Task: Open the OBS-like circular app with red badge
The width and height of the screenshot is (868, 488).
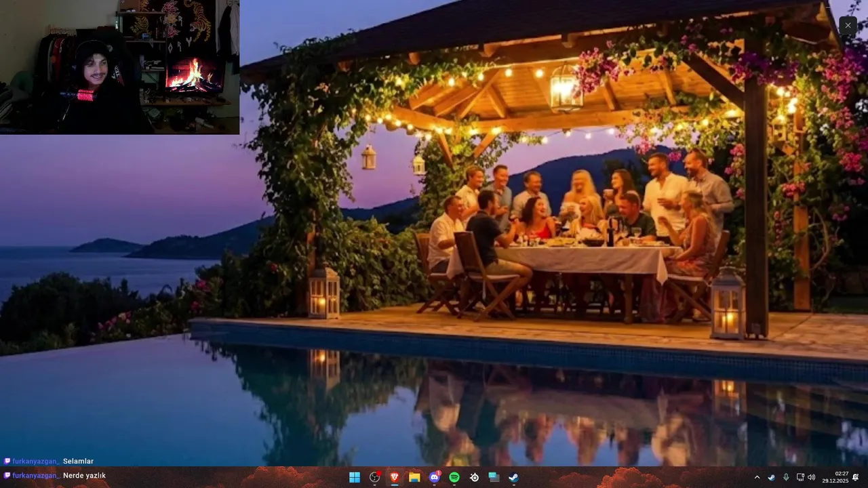Action: pyautogui.click(x=375, y=477)
